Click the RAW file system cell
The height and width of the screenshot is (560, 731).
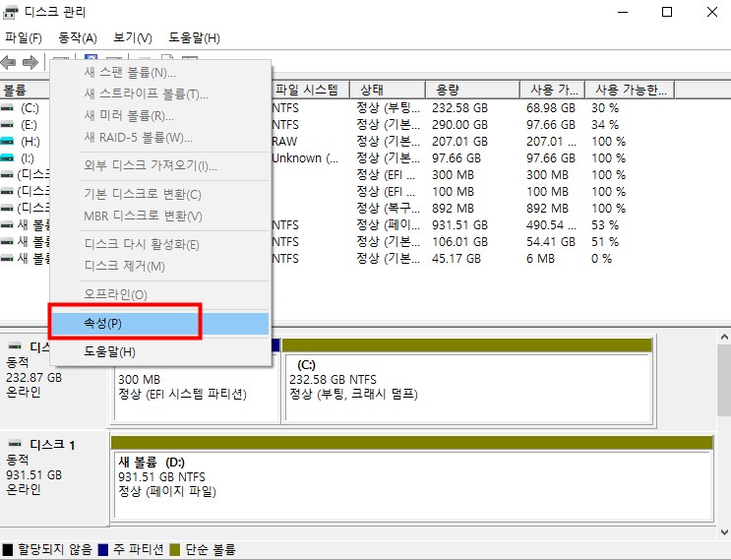click(x=284, y=142)
